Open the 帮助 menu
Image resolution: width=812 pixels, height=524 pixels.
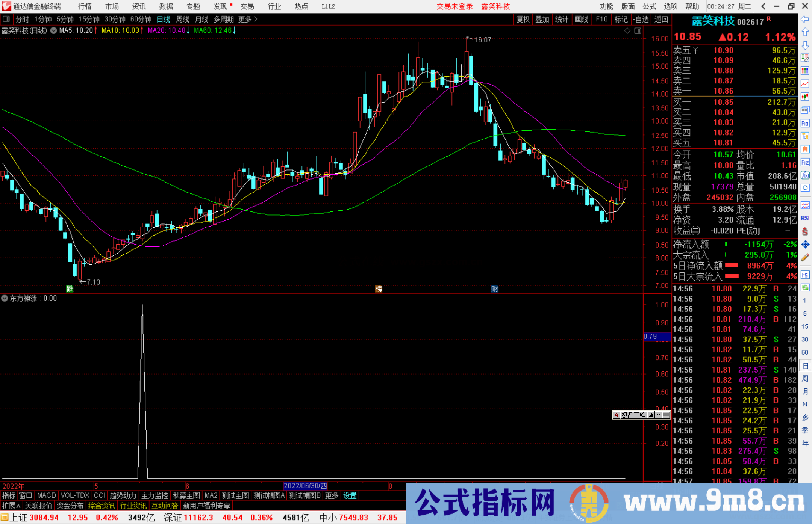(x=692, y=6)
